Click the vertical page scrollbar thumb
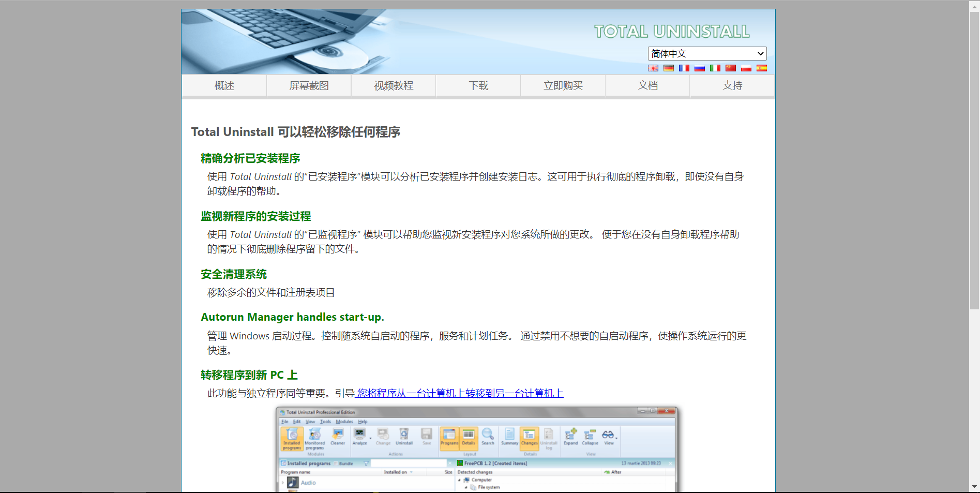Image resolution: width=980 pixels, height=493 pixels. pos(974,160)
